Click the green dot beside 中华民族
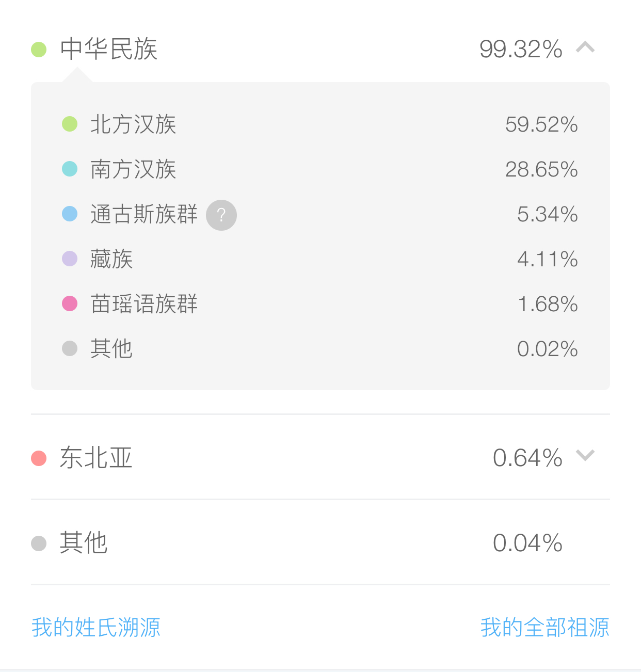Screen dimensions: 641x672 (x=39, y=50)
